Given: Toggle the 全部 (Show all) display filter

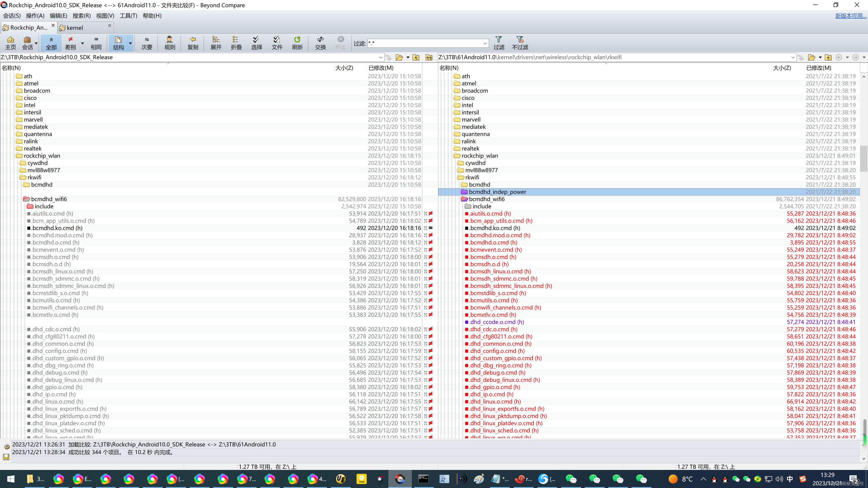Looking at the screenshot, I should tap(51, 43).
